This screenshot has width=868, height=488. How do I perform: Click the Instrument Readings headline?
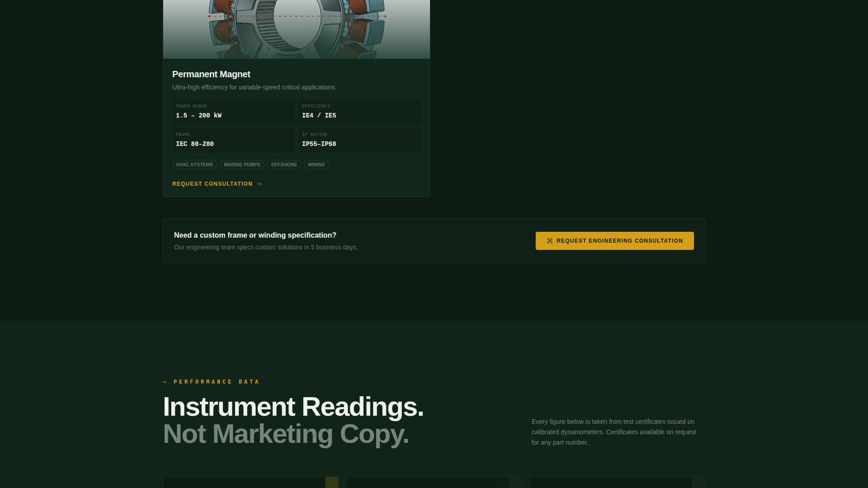coord(293,407)
